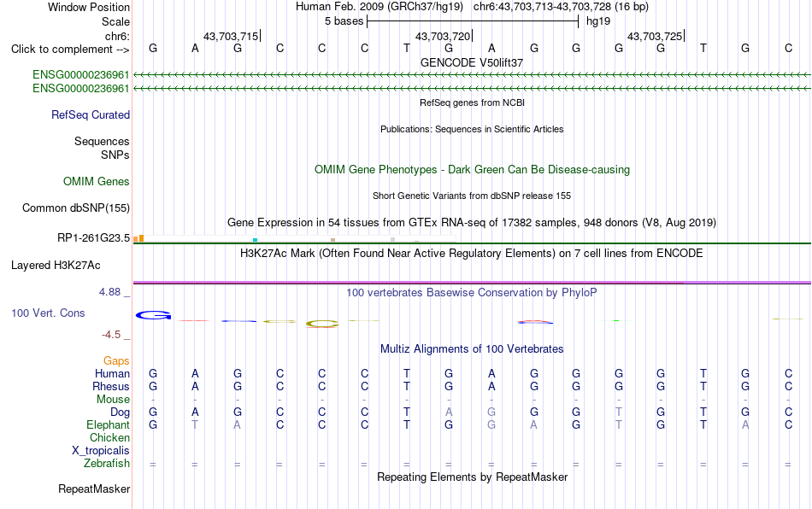Screen dimensions: 812x509
Task: Click the large blue G in PhyloP track
Action: (x=153, y=315)
